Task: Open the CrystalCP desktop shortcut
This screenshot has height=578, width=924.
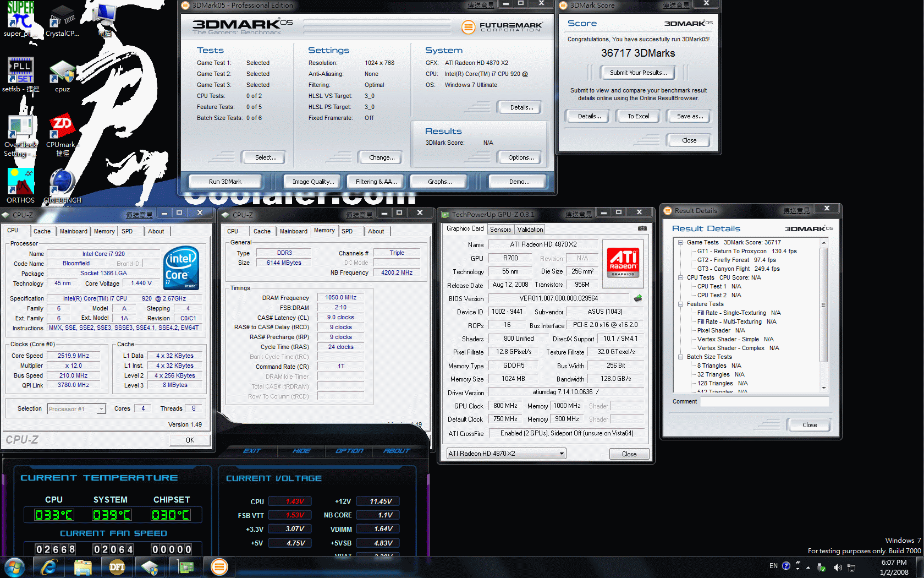Action: pyautogui.click(x=62, y=19)
